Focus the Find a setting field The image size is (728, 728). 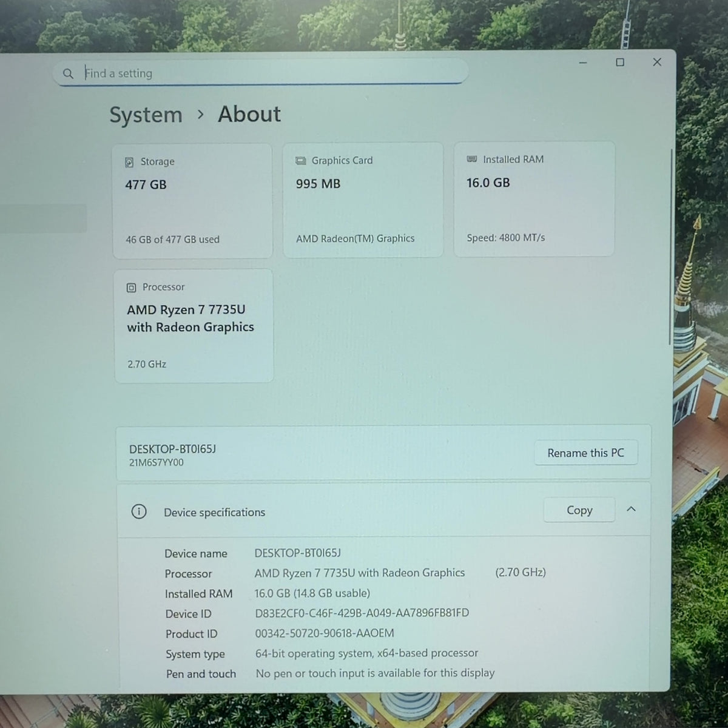point(261,73)
